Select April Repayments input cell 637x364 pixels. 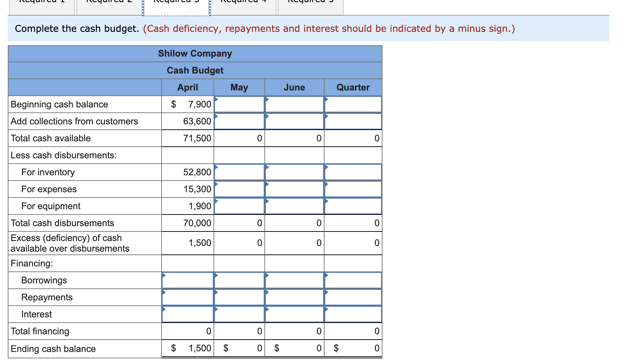(x=188, y=297)
